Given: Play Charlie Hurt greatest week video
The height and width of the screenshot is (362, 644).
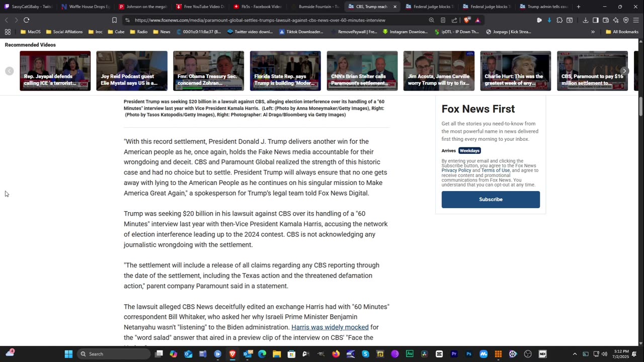Looking at the screenshot, I should [516, 71].
